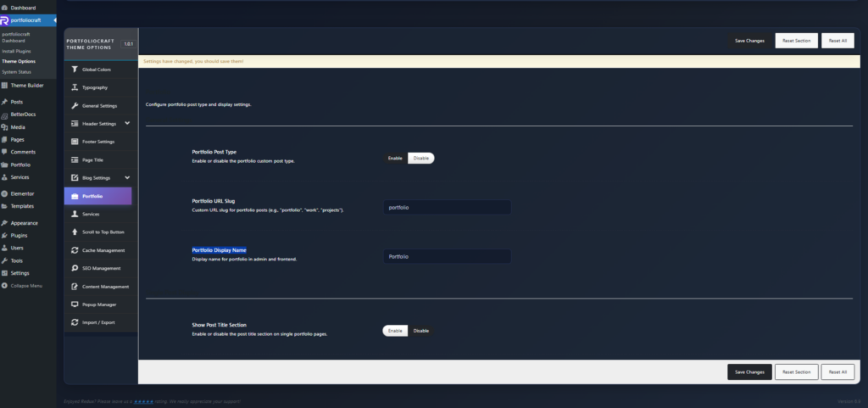Disable the Show Post Title Section option
The height and width of the screenshot is (408, 868).
[421, 331]
